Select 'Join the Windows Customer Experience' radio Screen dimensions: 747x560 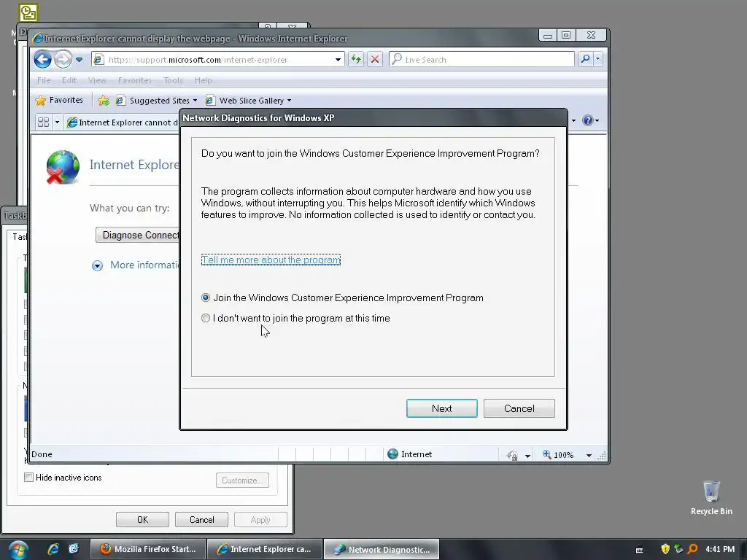(205, 297)
